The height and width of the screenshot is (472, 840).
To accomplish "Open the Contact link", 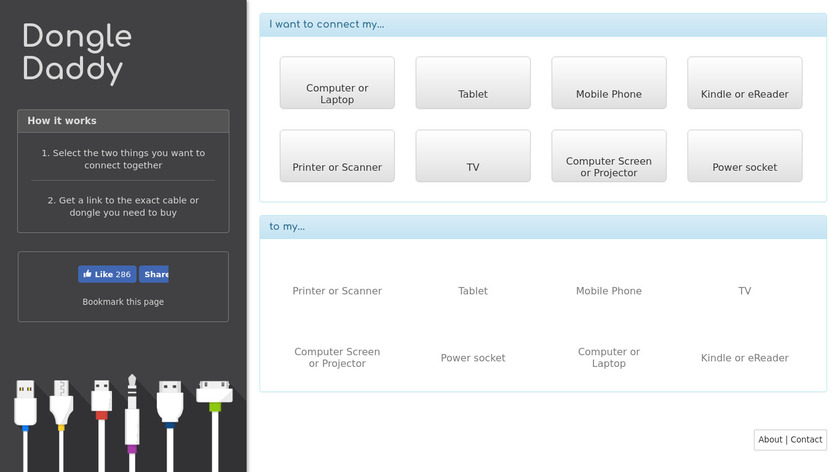I will click(x=807, y=439).
